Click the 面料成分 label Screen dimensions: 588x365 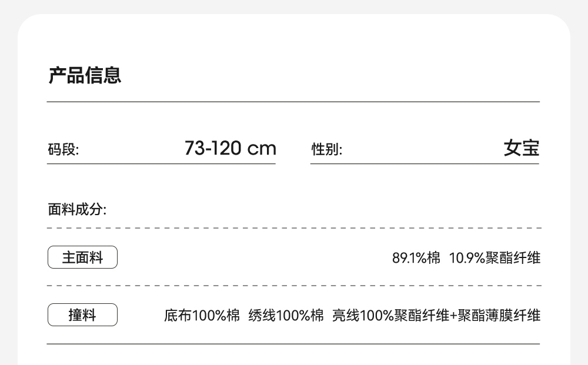[x=77, y=209]
